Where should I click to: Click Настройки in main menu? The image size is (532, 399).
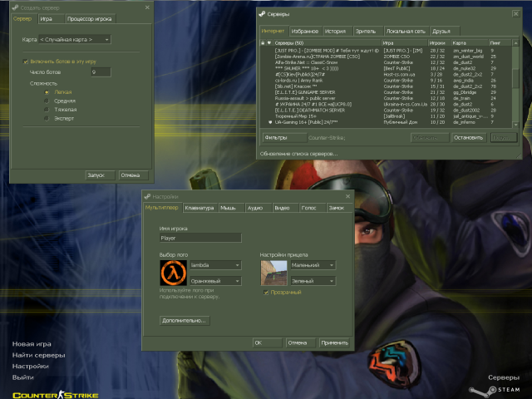31,367
